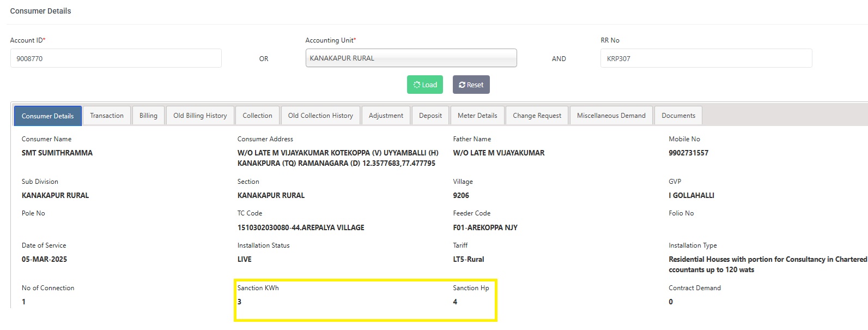This screenshot has width=868, height=330.
Task: Open the Accounting Unit dropdown
Action: (x=411, y=58)
